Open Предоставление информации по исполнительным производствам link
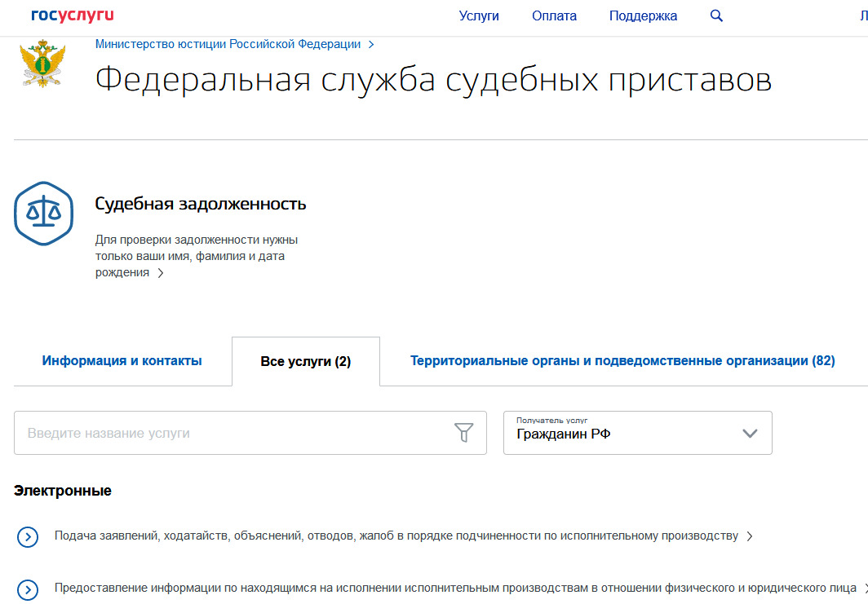 [455, 588]
